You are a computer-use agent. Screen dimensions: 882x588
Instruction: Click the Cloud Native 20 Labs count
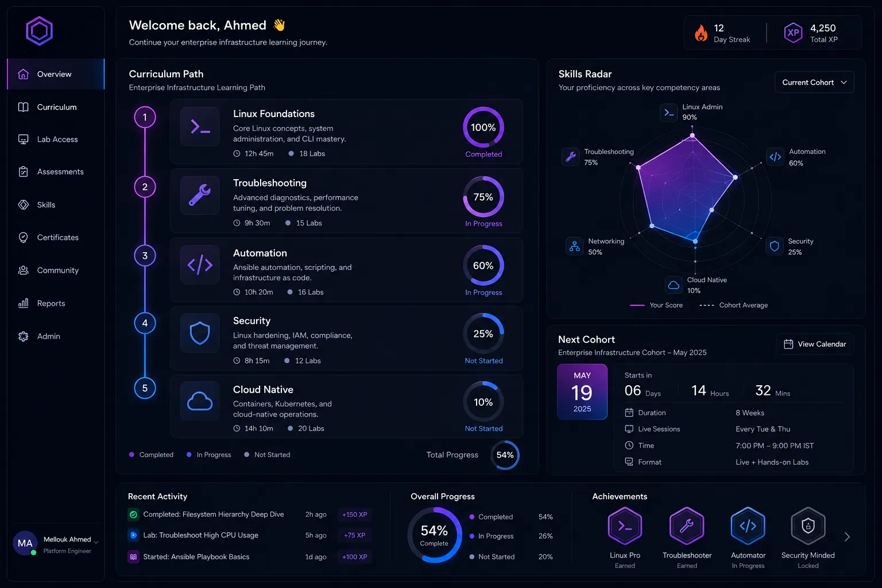pyautogui.click(x=306, y=429)
